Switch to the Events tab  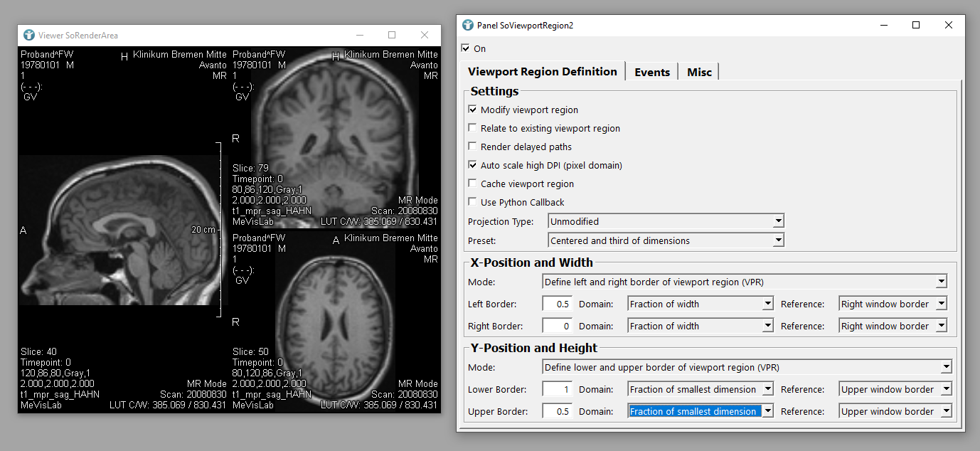point(652,72)
